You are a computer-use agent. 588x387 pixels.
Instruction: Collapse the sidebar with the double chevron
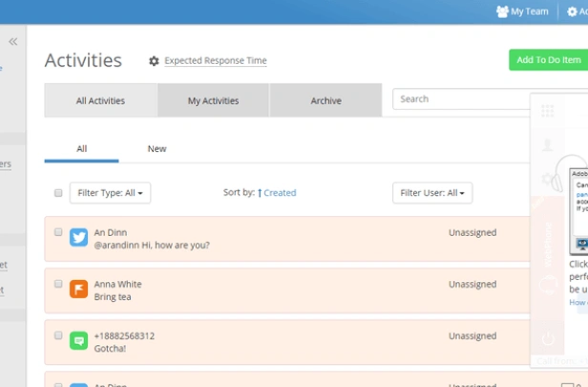pyautogui.click(x=13, y=41)
